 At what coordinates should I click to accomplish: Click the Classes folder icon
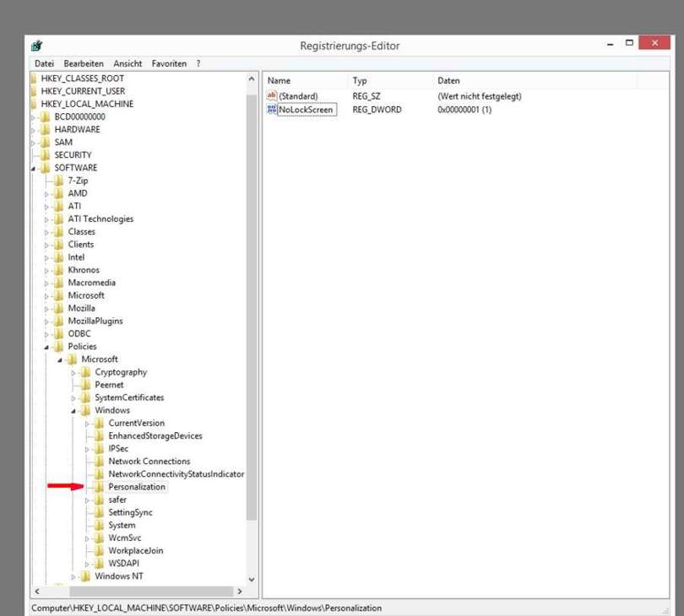tap(59, 231)
